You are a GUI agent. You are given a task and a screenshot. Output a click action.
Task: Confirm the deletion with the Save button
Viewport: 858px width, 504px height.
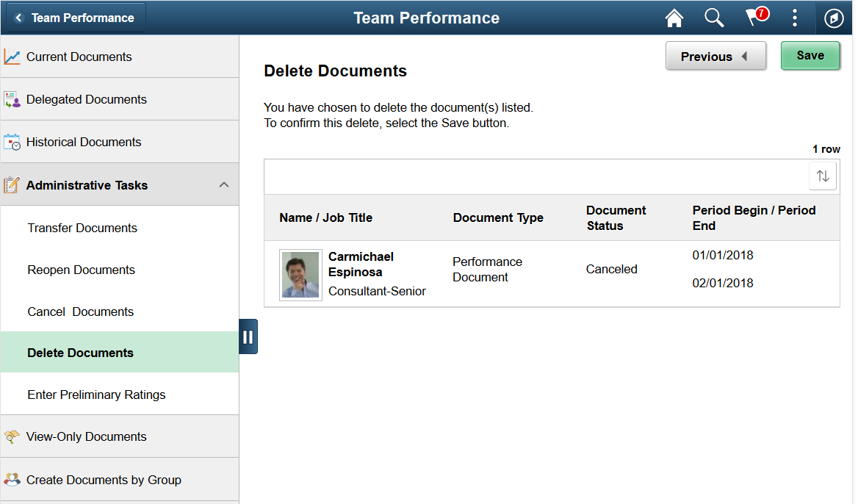810,56
